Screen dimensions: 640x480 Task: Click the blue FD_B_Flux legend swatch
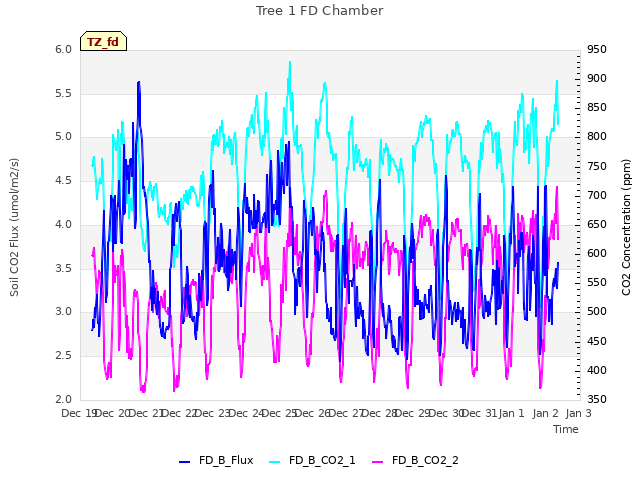click(184, 462)
